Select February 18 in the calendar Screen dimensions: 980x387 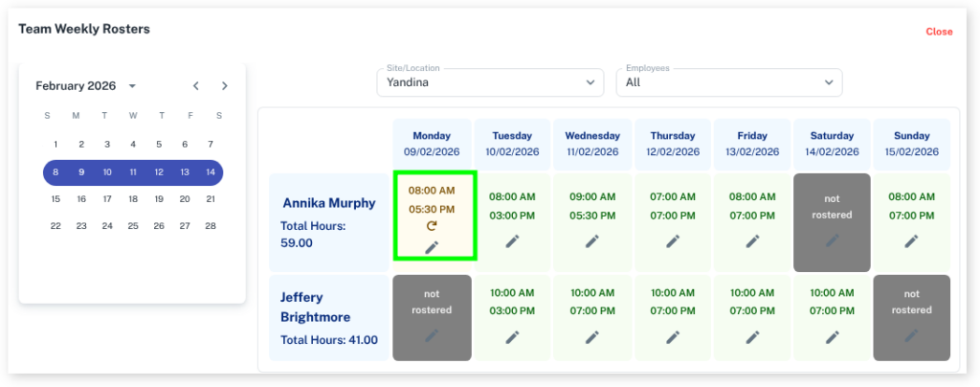tap(133, 199)
